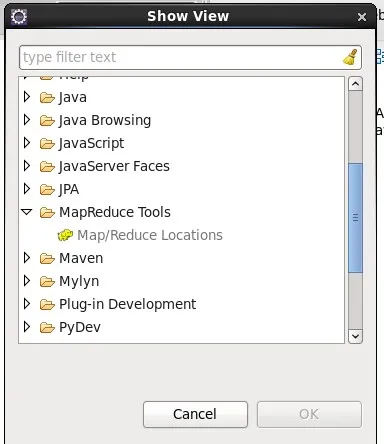Select the Map/Reduce Locations view
384x444 pixels.
pyautogui.click(x=150, y=235)
